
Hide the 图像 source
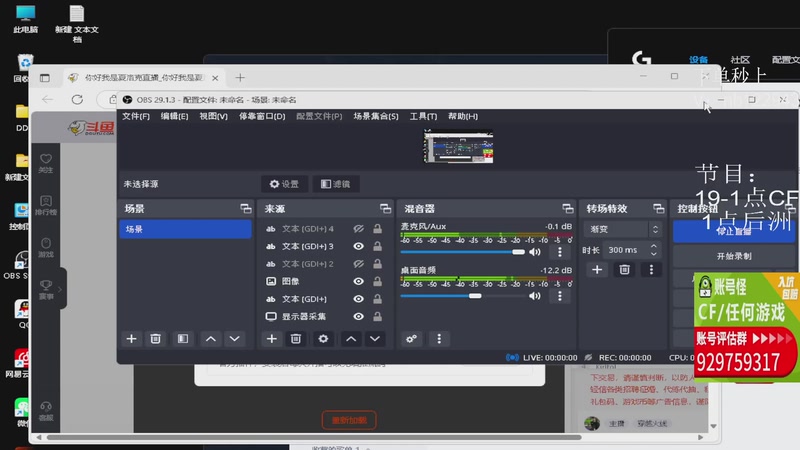(x=359, y=281)
